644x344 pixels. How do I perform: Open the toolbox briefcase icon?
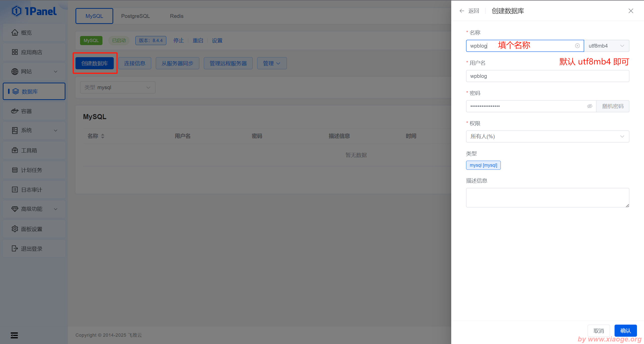[x=15, y=150]
